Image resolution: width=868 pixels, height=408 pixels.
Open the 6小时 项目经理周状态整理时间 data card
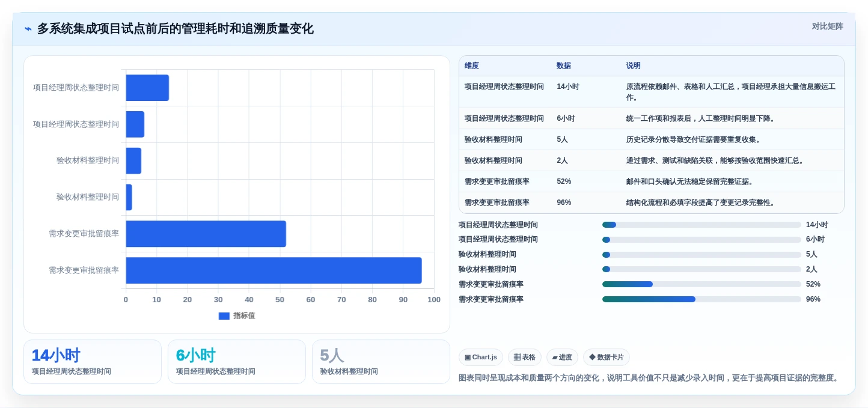click(237, 362)
